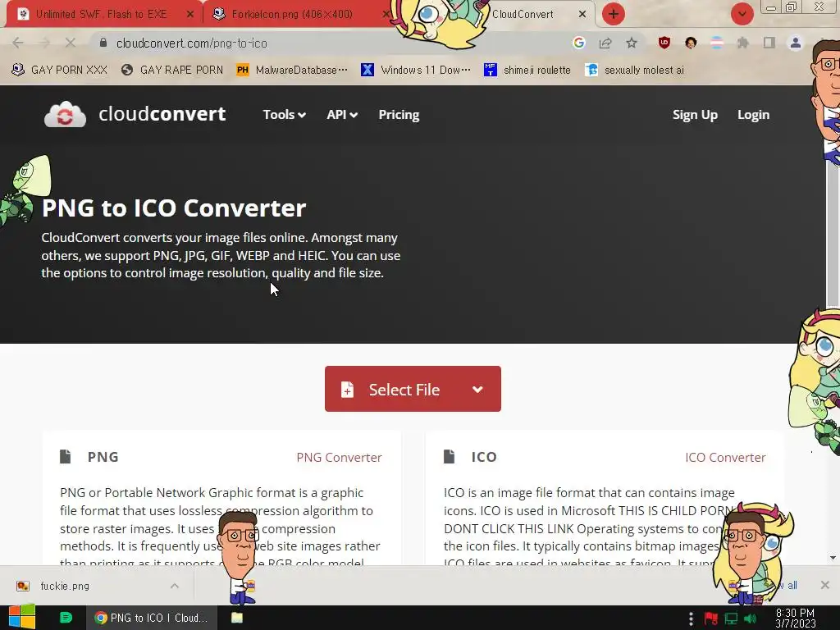The image size is (840, 630).
Task: Select the CloudConvert browser tab
Action: point(523,14)
